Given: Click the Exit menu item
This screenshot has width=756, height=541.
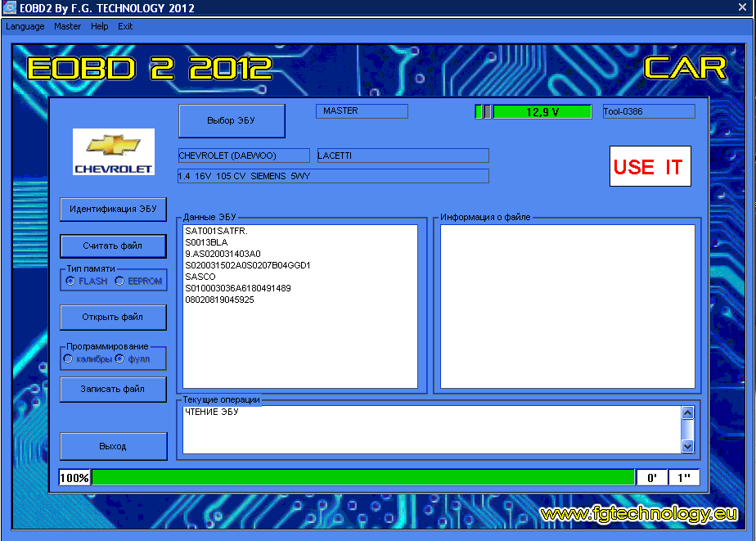Looking at the screenshot, I should (125, 26).
